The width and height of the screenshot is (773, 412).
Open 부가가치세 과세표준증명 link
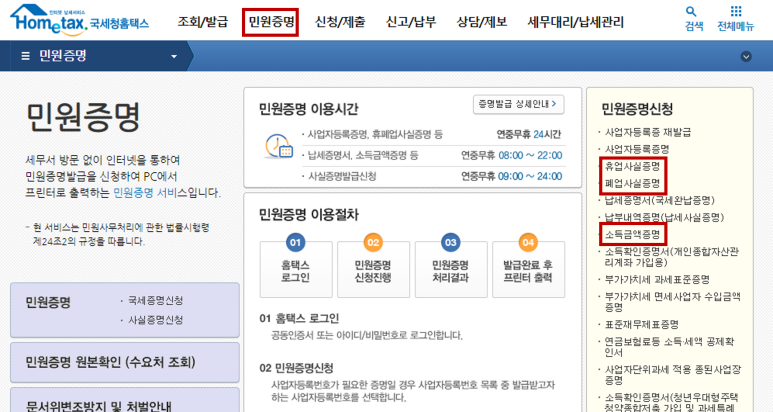(x=657, y=279)
